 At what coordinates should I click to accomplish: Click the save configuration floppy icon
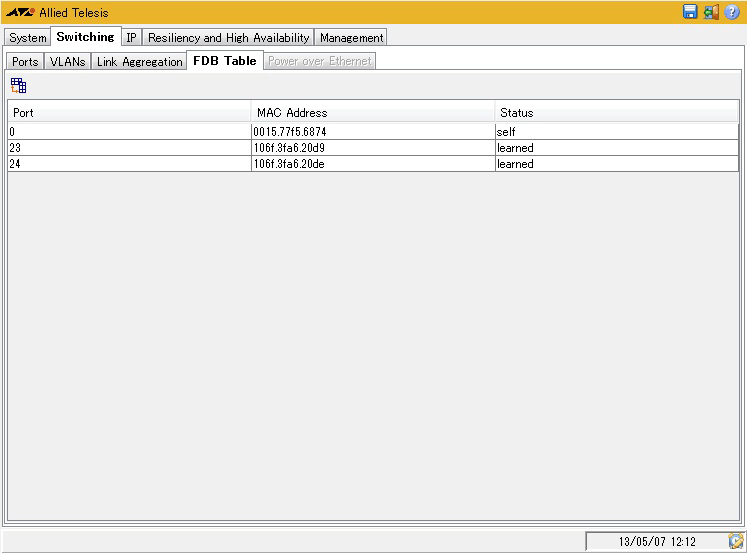click(690, 12)
